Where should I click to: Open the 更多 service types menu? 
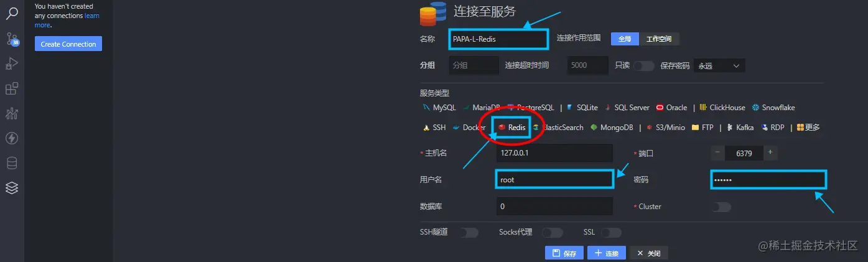coord(808,128)
